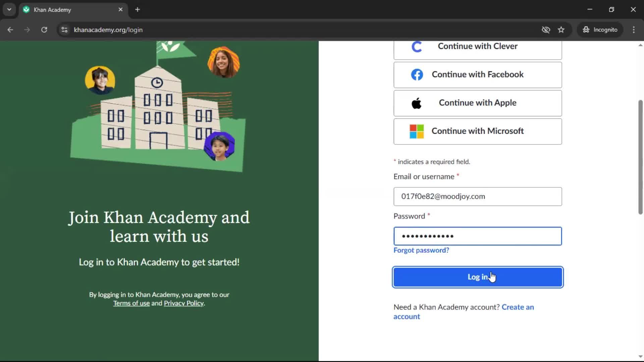The height and width of the screenshot is (362, 644).
Task: Click the scrollbar up arrow
Action: (640, 45)
